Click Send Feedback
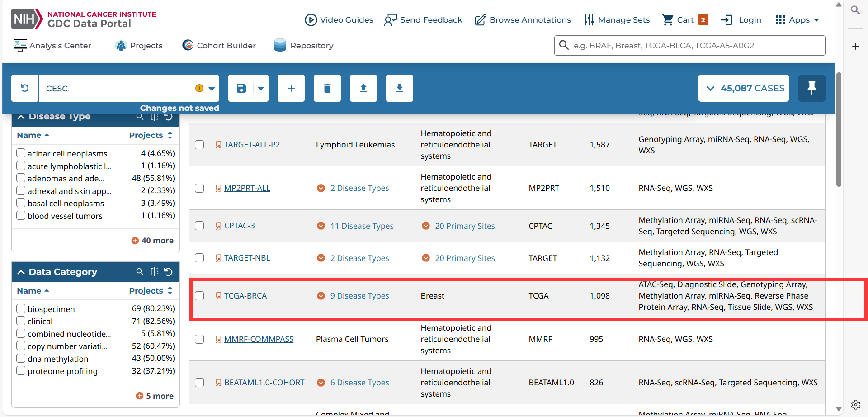 point(423,20)
